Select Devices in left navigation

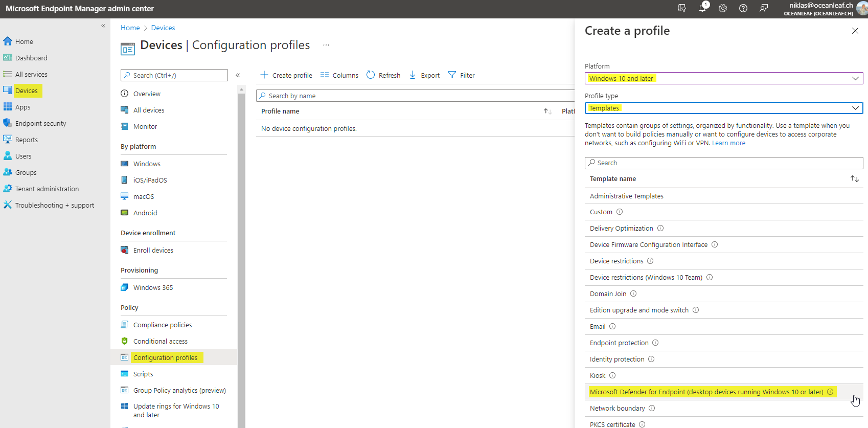click(27, 91)
